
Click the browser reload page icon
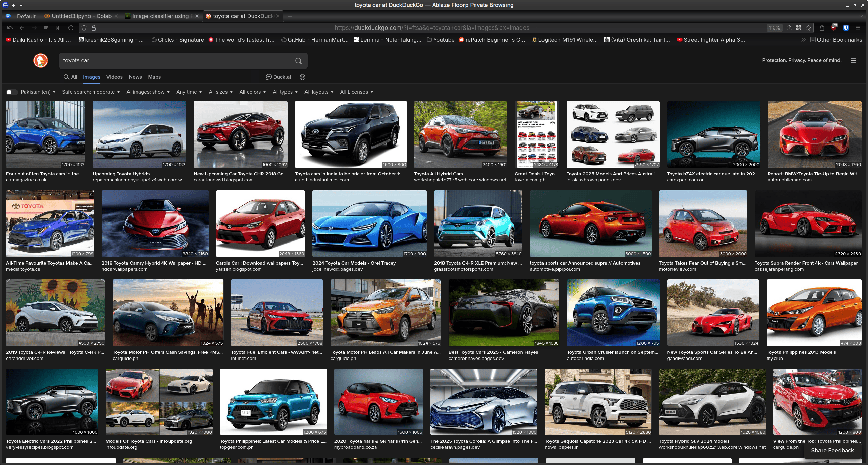(71, 28)
